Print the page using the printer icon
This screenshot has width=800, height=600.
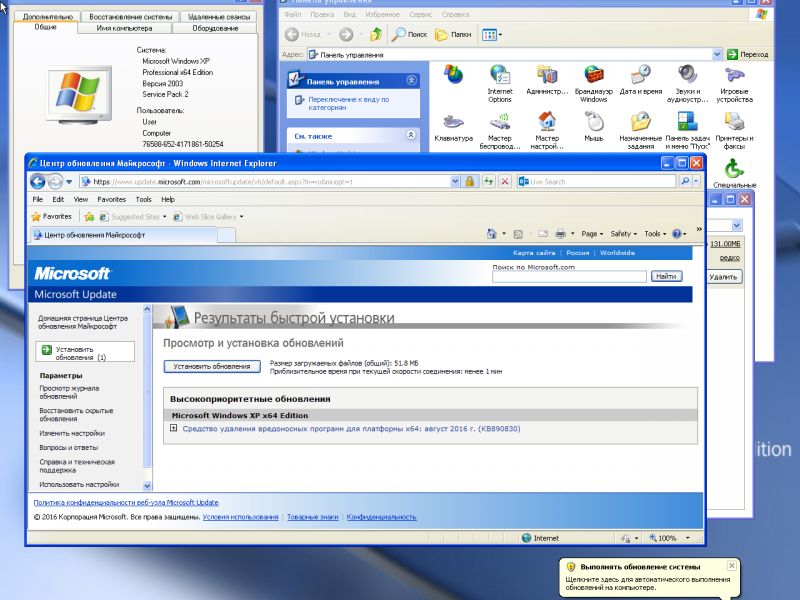pyautogui.click(x=560, y=234)
